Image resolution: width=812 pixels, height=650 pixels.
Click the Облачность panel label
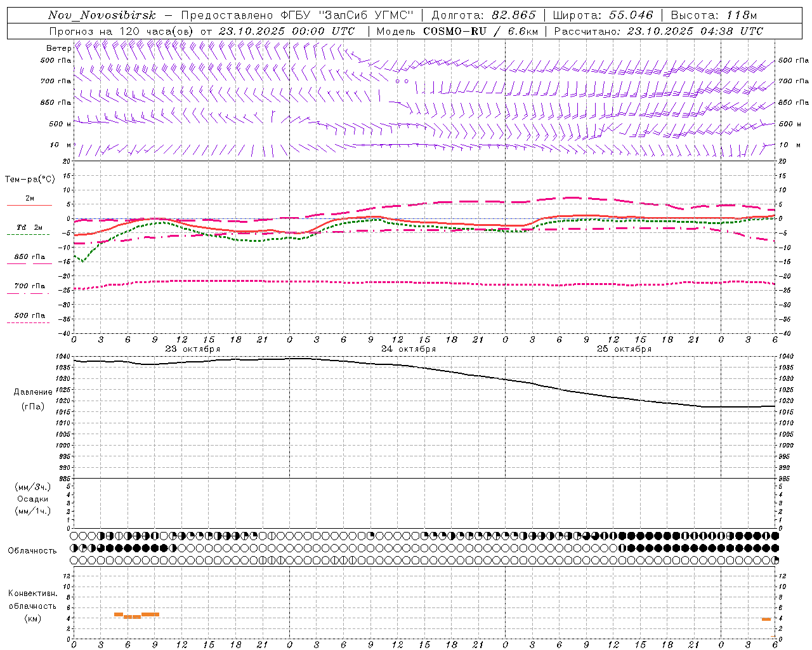(32, 550)
